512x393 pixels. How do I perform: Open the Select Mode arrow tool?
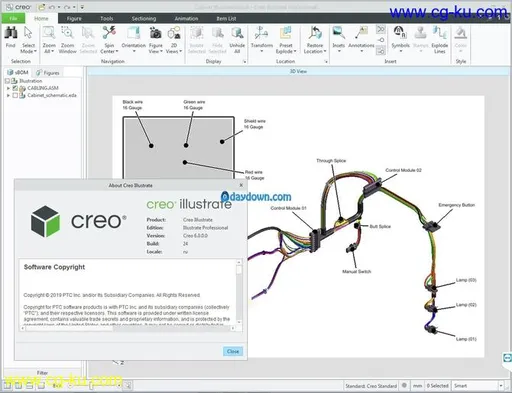click(x=28, y=33)
